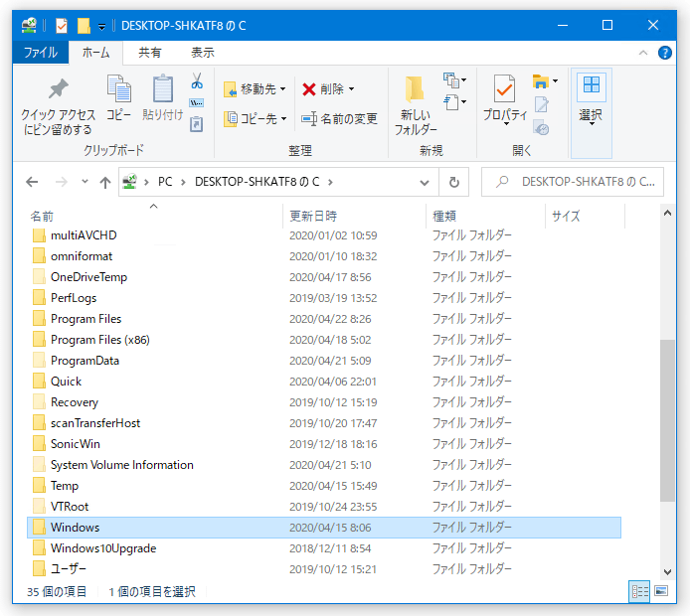
Task: Click the scroll up arrow
Action: (x=667, y=214)
